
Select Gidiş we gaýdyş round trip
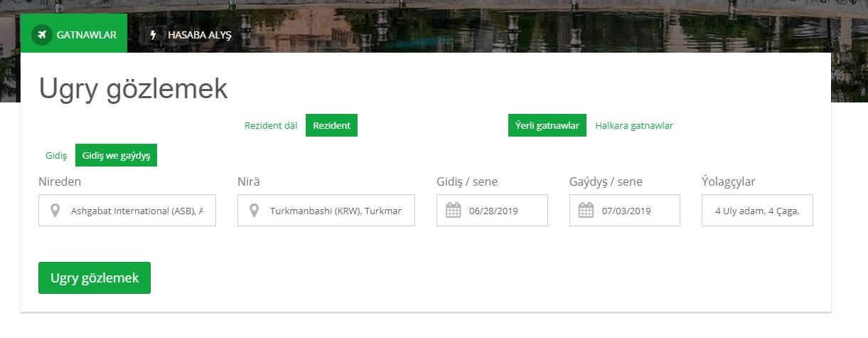click(116, 155)
